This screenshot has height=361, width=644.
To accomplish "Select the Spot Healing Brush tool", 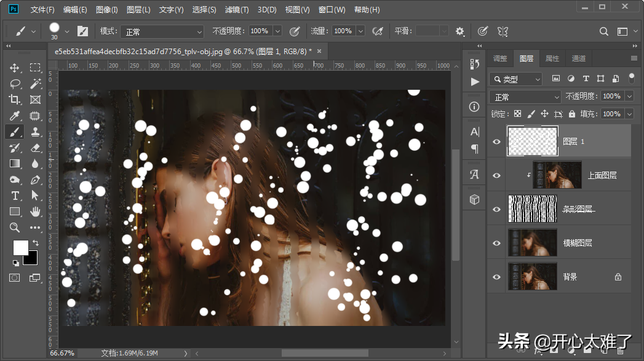I will 35,116.
